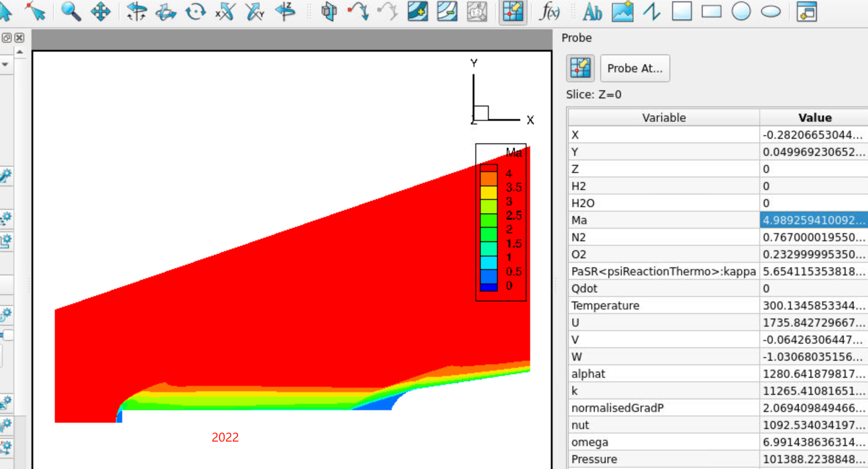Choose the rotate about Z-axis tool
The image size is (868, 469).
click(x=285, y=11)
